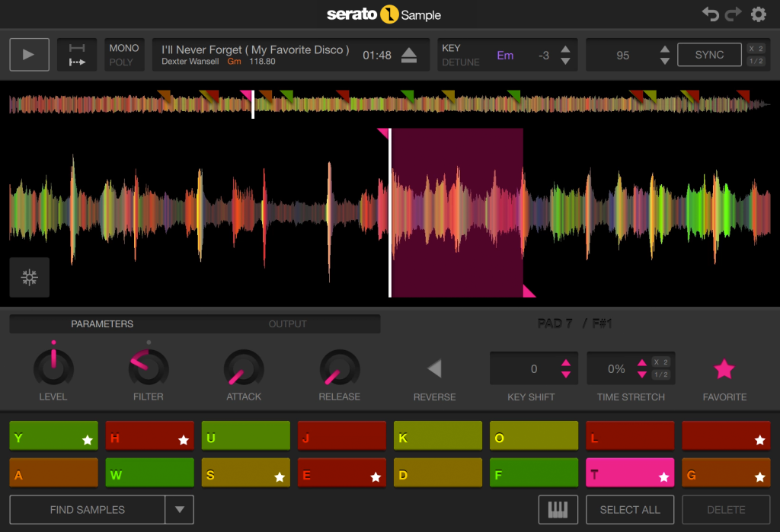This screenshot has height=532, width=780.
Task: Click the undo arrow
Action: pyautogui.click(x=710, y=13)
